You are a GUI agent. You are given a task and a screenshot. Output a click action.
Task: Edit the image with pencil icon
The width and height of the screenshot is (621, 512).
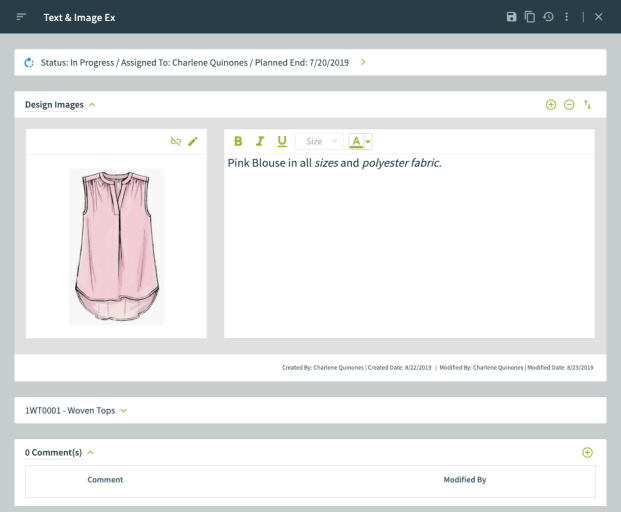coord(193,142)
